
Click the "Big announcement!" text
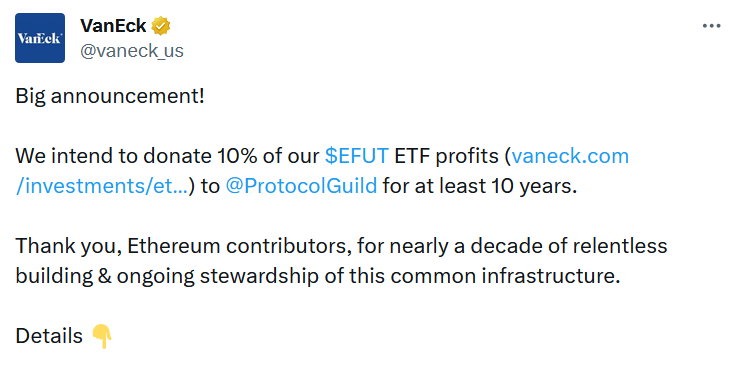110,97
